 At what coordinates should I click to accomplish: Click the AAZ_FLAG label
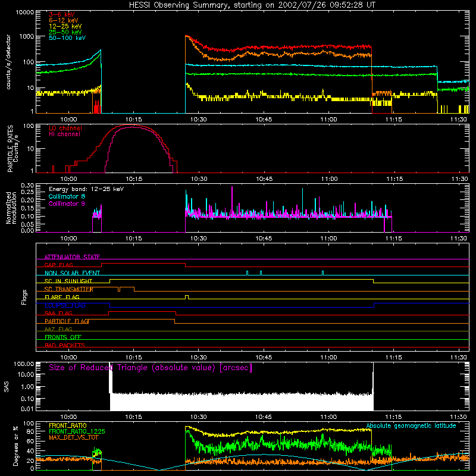click(58, 329)
